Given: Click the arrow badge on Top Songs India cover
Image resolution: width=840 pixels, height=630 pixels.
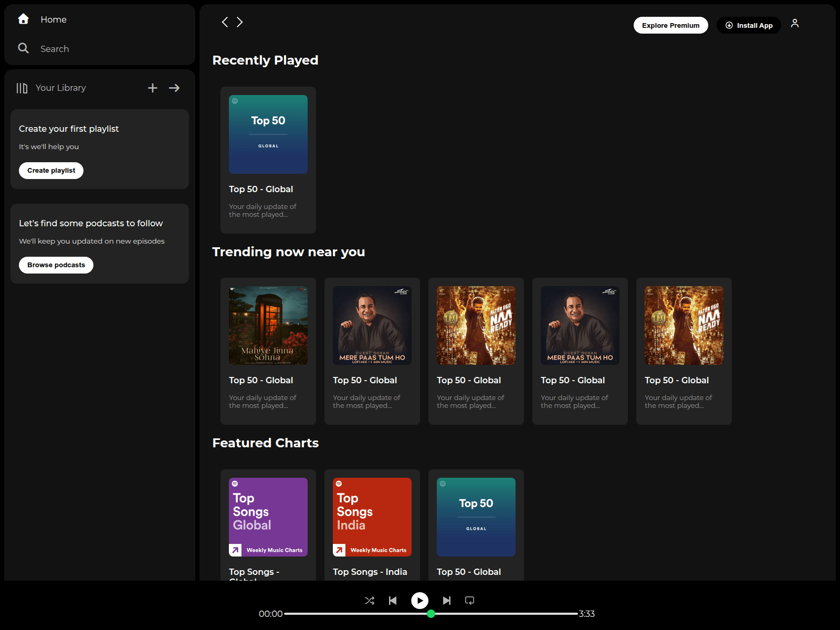Looking at the screenshot, I should tap(339, 550).
